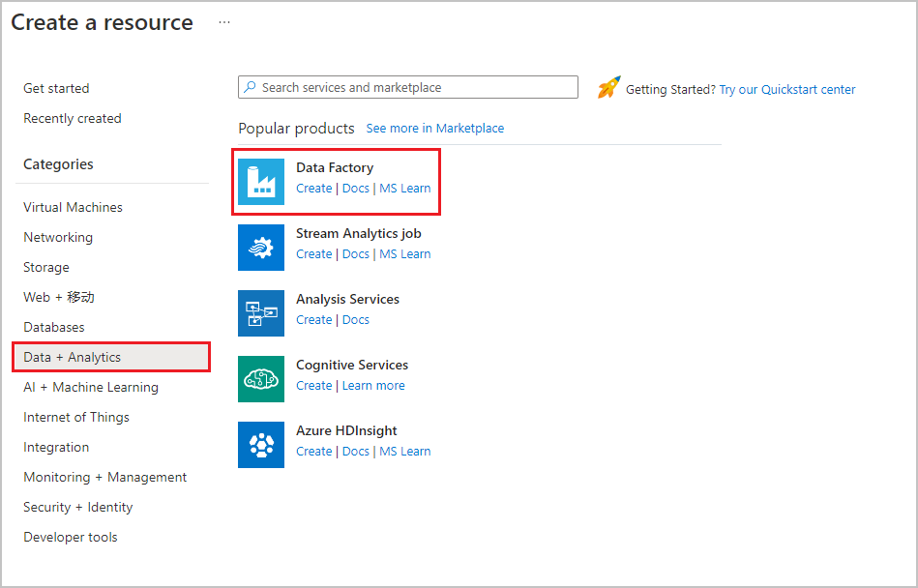Screen dimensions: 918x588
Task: Open the Virtual Machines category
Action: (x=73, y=207)
